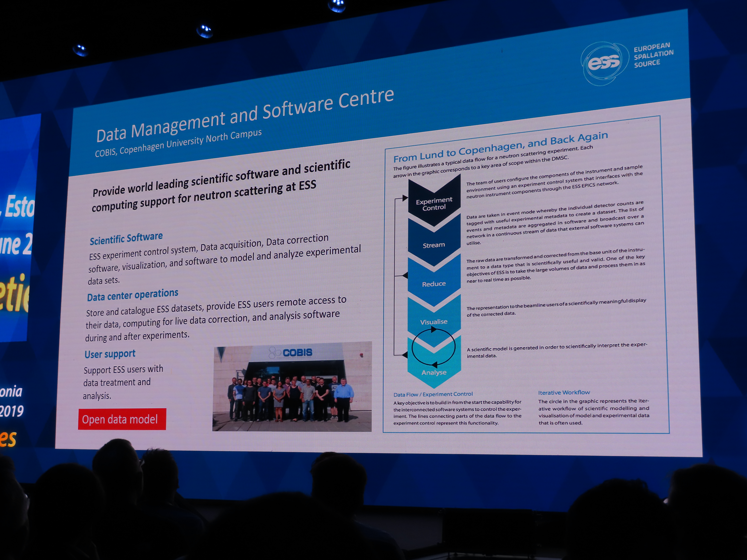747x560 pixels.
Task: Click paragraph 'Store and catalogue ESS datasets'
Action: click(216, 318)
